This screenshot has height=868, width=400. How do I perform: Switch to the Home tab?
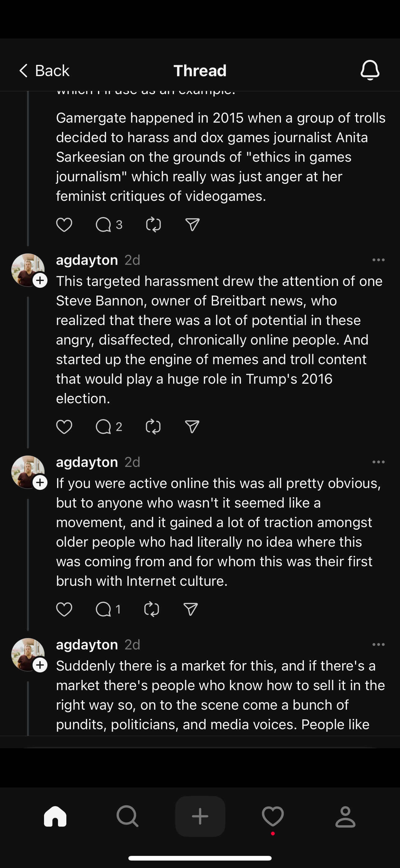(55, 816)
